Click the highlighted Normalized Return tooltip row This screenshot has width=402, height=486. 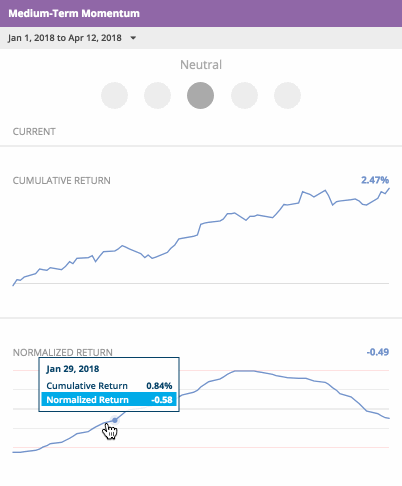pyautogui.click(x=109, y=400)
